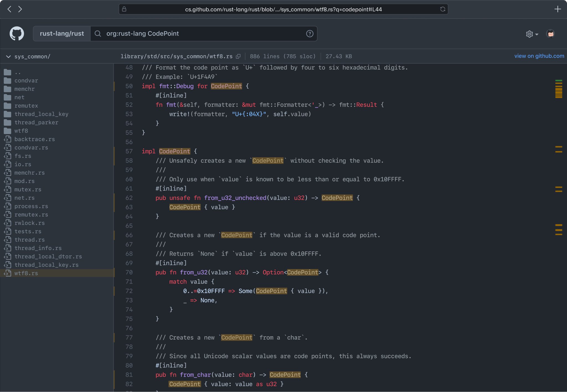This screenshot has width=567, height=392.
Task: Open the rust-lang/rust repository scope
Action: (62, 33)
